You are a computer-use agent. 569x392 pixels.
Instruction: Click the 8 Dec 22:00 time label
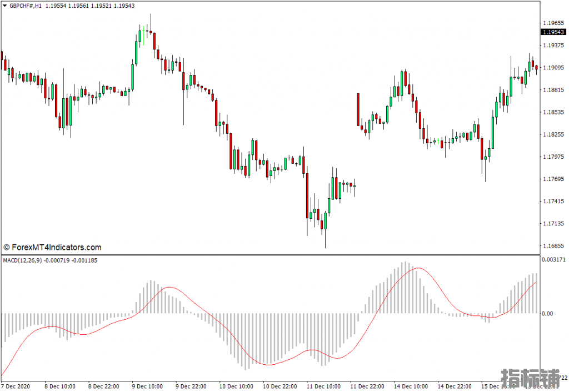click(104, 386)
